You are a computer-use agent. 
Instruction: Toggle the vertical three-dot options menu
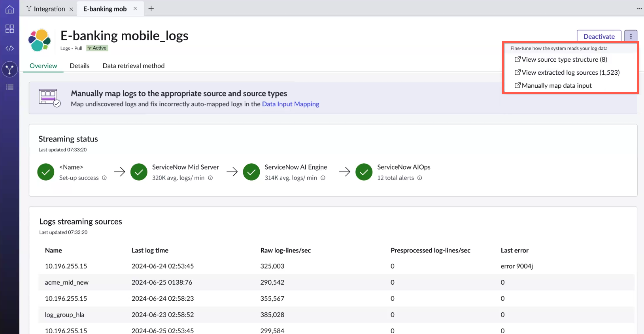(631, 36)
